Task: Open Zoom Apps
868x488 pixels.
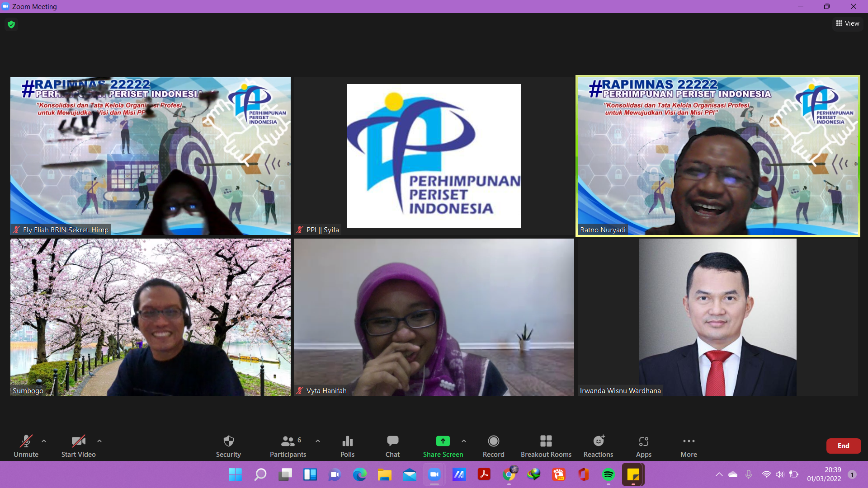Action: tap(643, 446)
